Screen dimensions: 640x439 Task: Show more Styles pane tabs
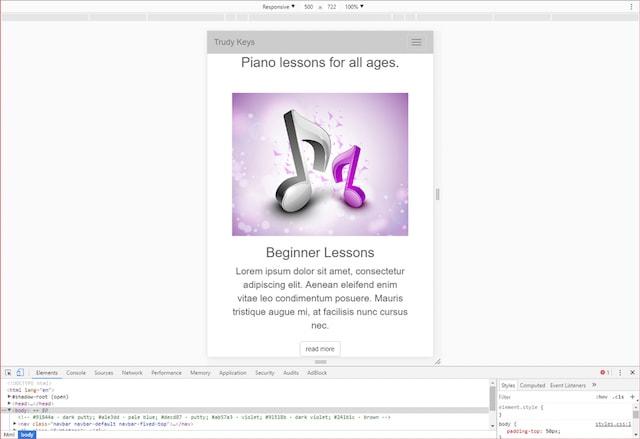(594, 384)
